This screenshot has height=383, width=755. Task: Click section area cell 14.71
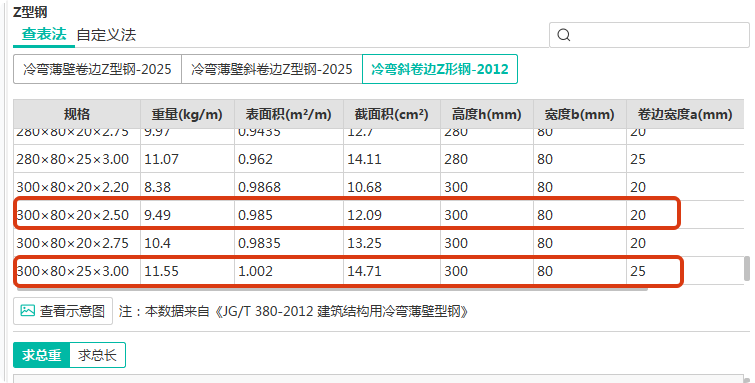click(x=392, y=271)
